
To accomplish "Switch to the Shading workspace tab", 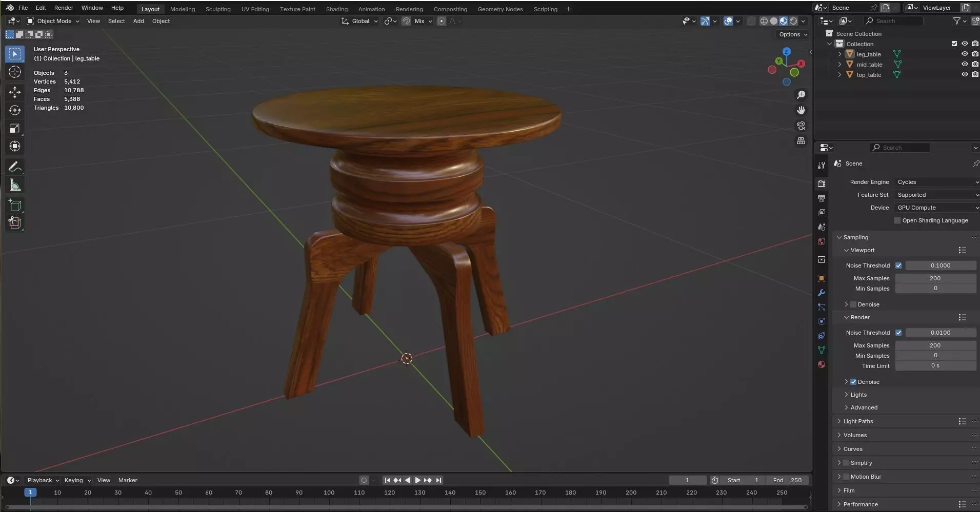I will 337,9.
